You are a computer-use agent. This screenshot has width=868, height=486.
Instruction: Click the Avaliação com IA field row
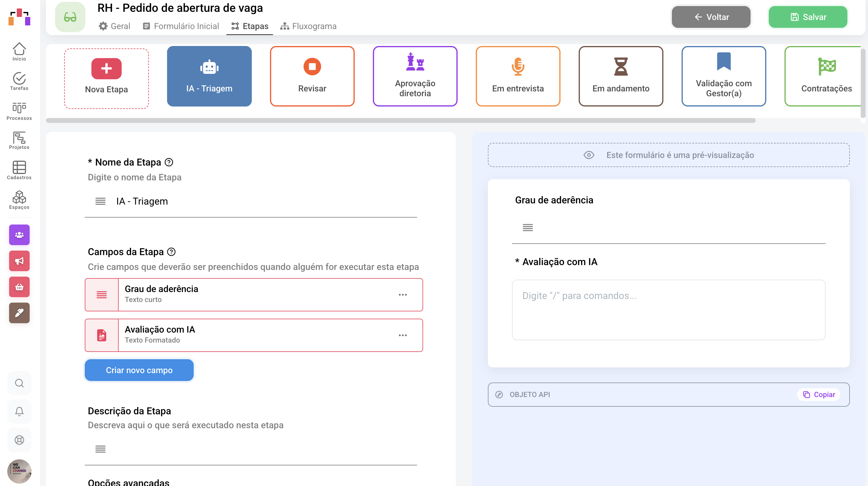254,335
